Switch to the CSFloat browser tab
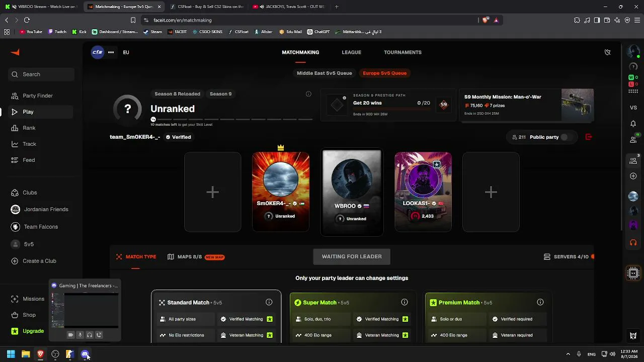644x362 pixels. coord(207,7)
